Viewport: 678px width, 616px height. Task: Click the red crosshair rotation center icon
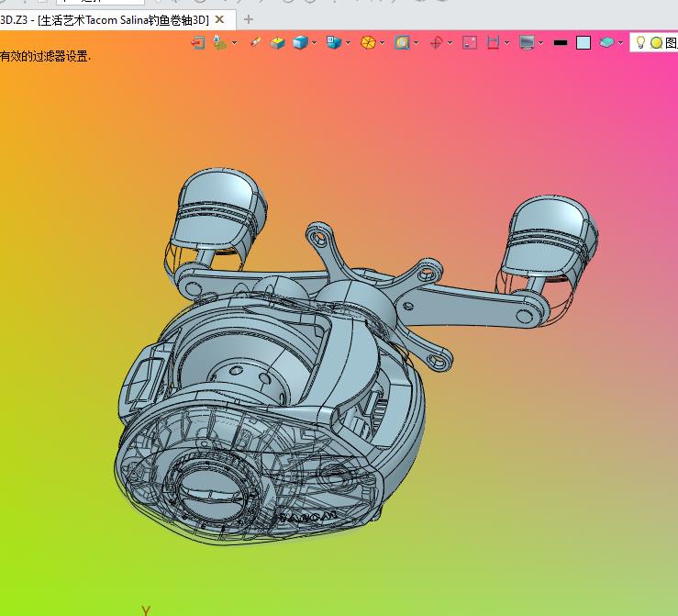[436, 43]
